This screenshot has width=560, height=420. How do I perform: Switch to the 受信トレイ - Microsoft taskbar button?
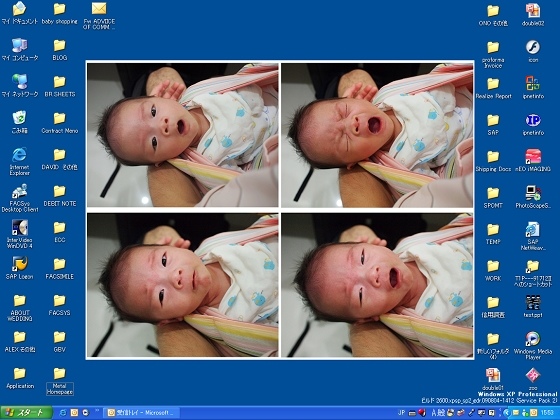pyautogui.click(x=141, y=413)
